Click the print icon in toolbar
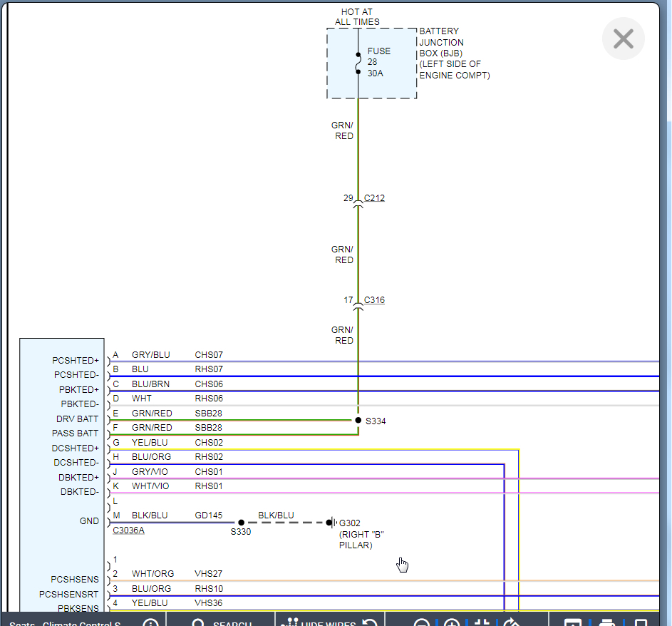672x626 pixels. (606, 623)
